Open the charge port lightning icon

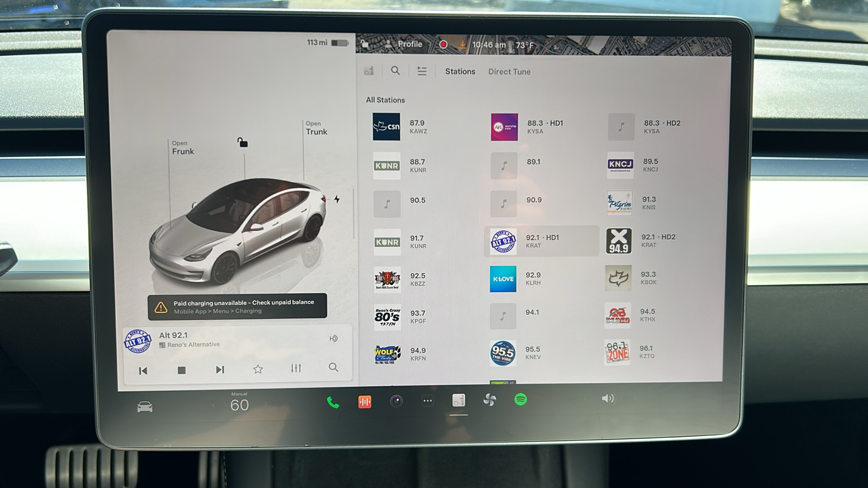337,199
